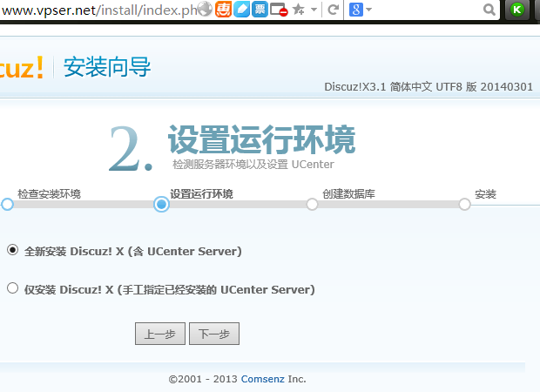This screenshot has height=392, width=540.
Task: Select 全新安装 Discuz! X radio option
Action: tap(12, 250)
